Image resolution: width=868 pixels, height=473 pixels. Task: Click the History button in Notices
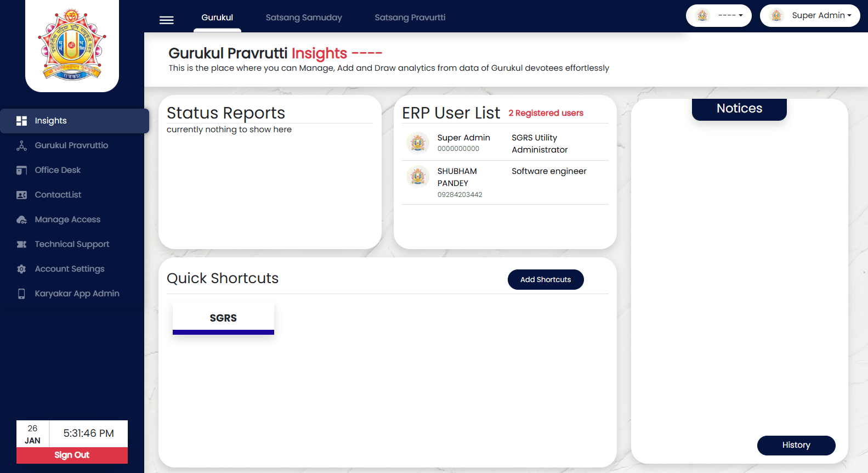[796, 445]
